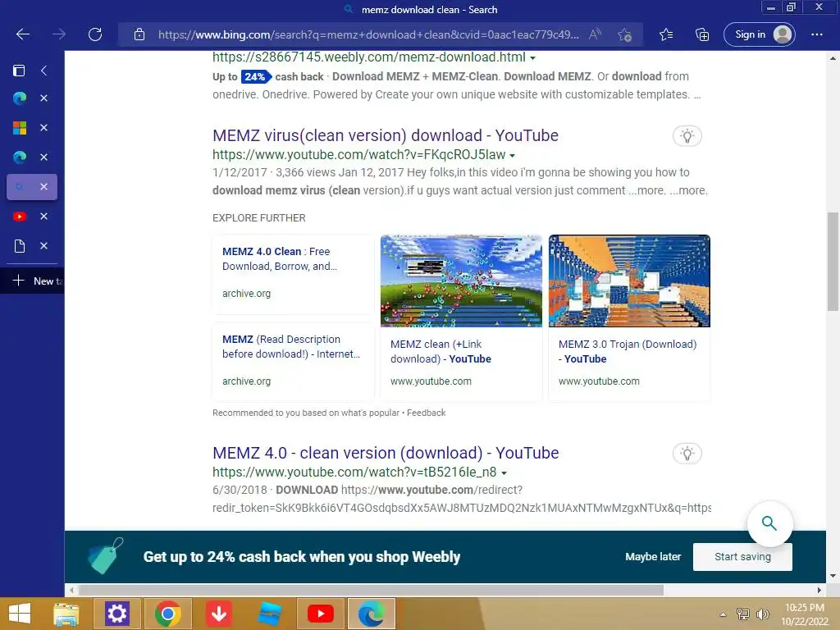The height and width of the screenshot is (630, 840).
Task: Open MEMZ 3.0 Trojan video thumbnail
Action: pos(629,281)
